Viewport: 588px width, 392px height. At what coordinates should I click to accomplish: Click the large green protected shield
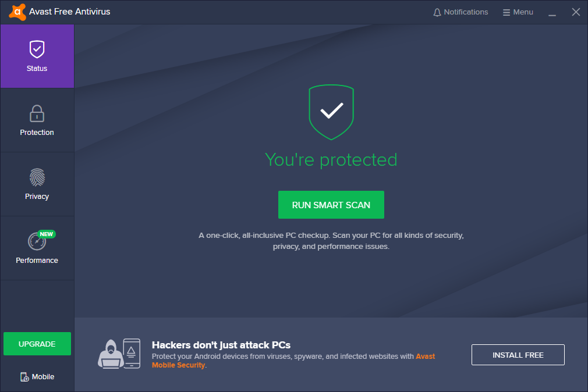pos(331,112)
